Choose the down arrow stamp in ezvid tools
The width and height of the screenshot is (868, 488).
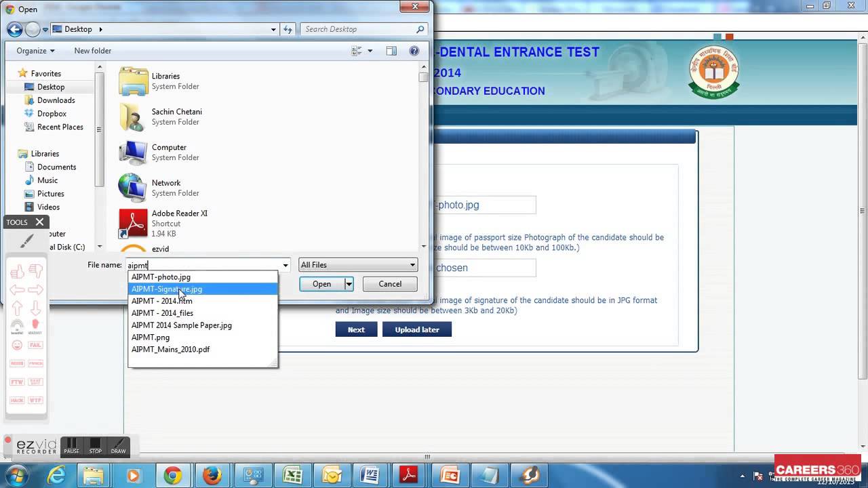tap(35, 308)
